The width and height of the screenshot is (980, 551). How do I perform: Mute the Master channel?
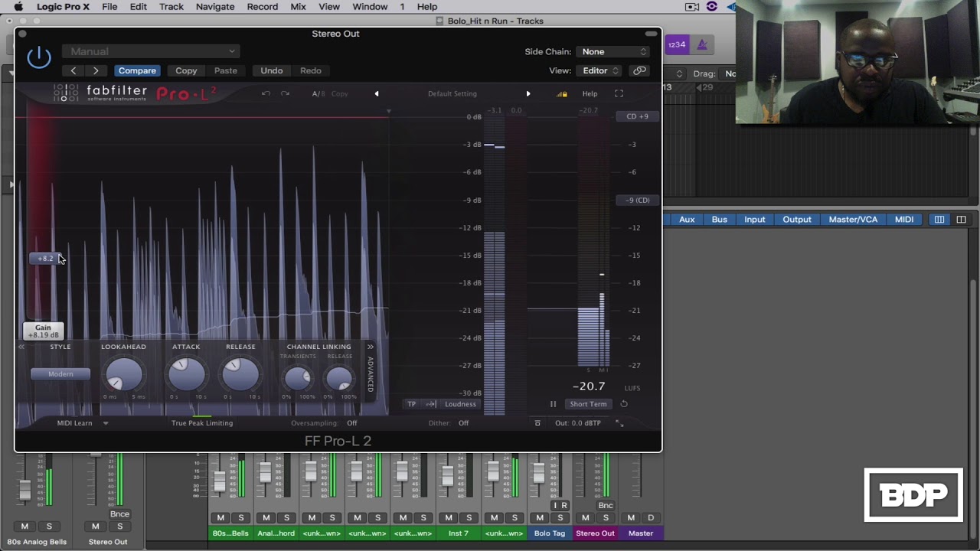(631, 518)
